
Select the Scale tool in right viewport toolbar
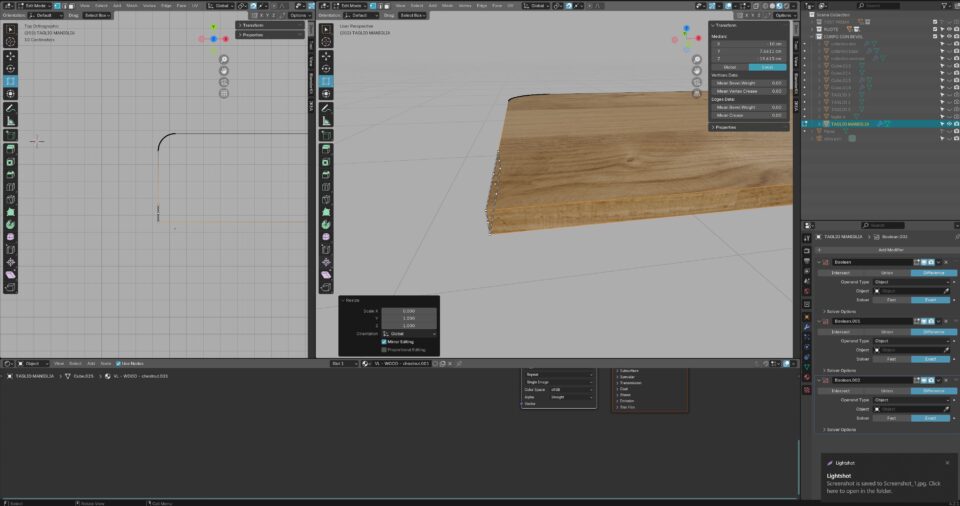326,81
